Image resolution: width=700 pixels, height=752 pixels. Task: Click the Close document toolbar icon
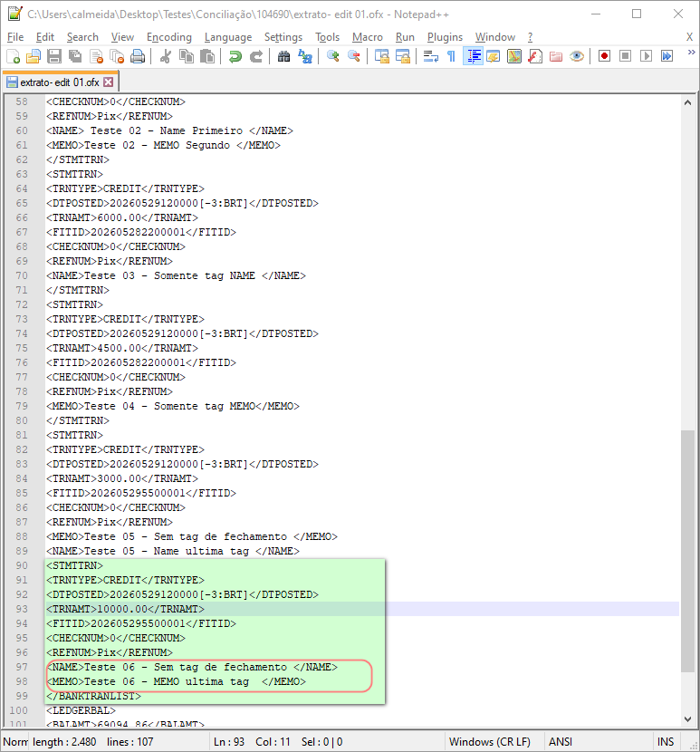tap(96, 56)
